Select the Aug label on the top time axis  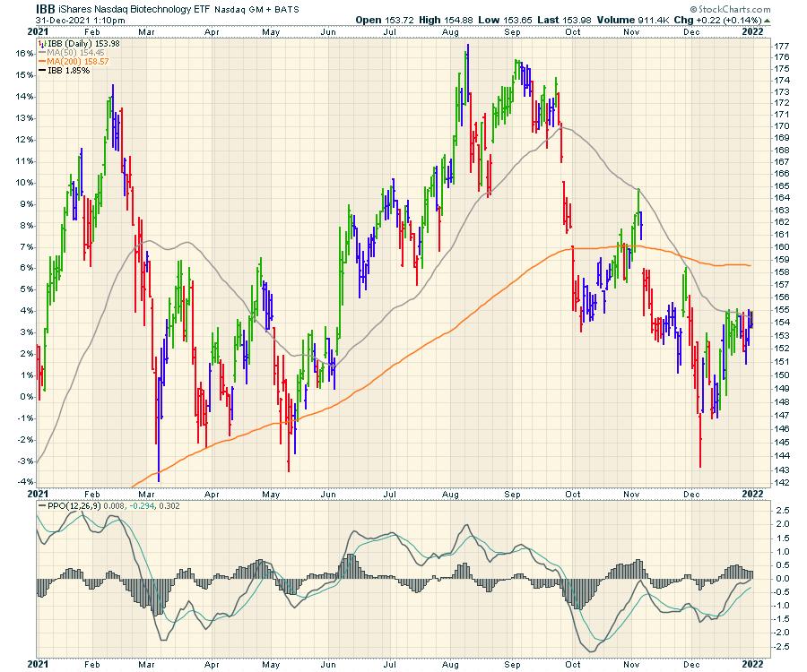coord(451,30)
